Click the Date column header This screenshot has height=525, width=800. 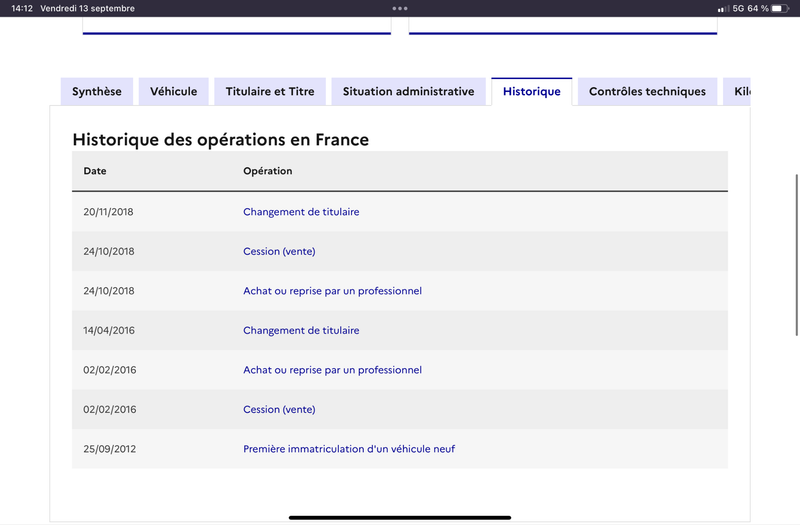[95, 171]
